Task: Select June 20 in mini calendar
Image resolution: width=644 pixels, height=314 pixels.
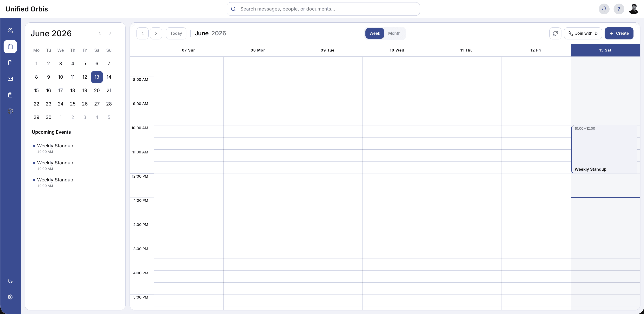Action: [97, 90]
